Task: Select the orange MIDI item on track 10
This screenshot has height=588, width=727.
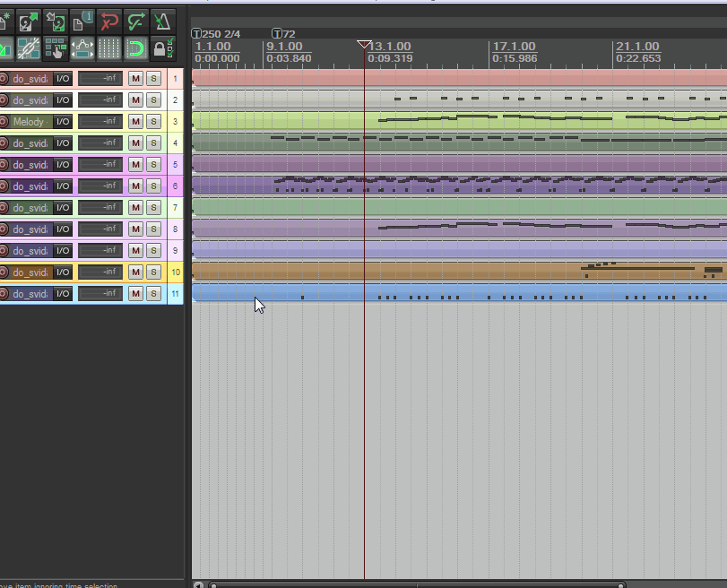Action: pyautogui.click(x=459, y=272)
